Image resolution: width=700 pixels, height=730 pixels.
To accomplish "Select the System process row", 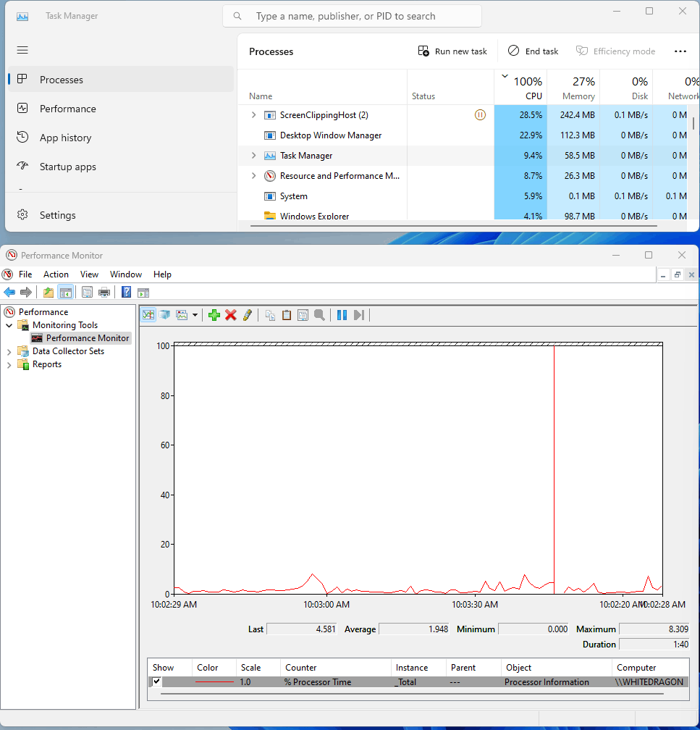I will [462, 196].
